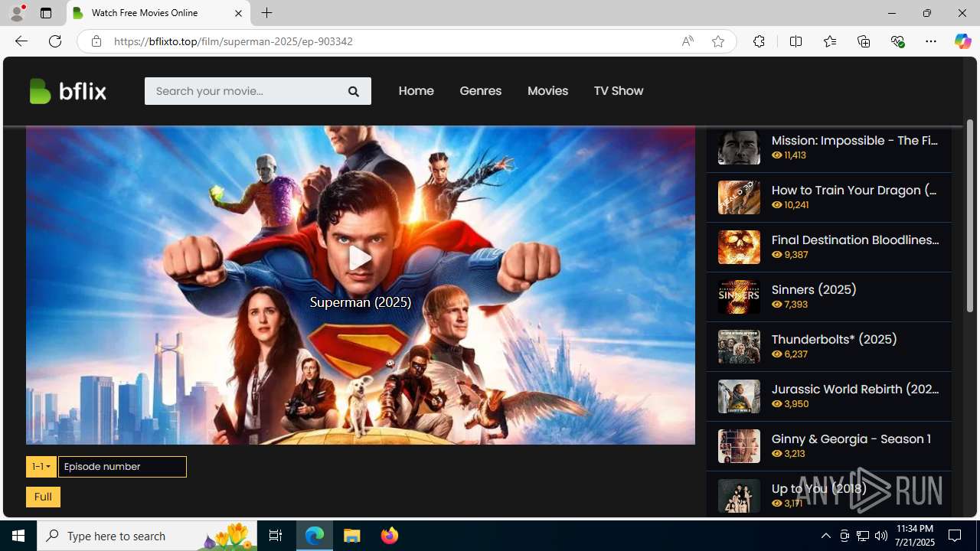Open the Windows Start menu

coord(18,536)
